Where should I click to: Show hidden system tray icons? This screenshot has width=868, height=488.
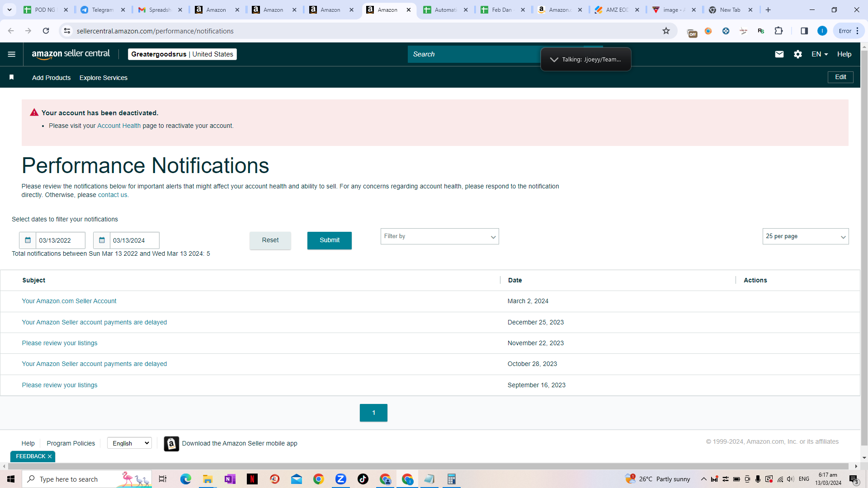tap(703, 479)
